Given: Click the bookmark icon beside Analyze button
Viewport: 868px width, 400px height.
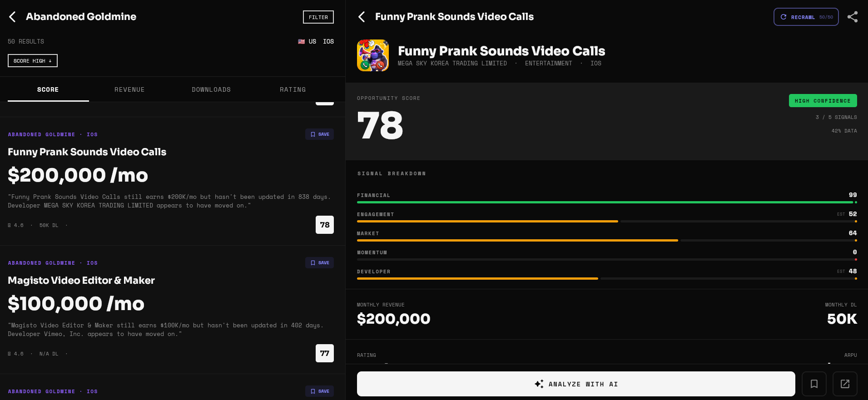Looking at the screenshot, I should coord(814,384).
